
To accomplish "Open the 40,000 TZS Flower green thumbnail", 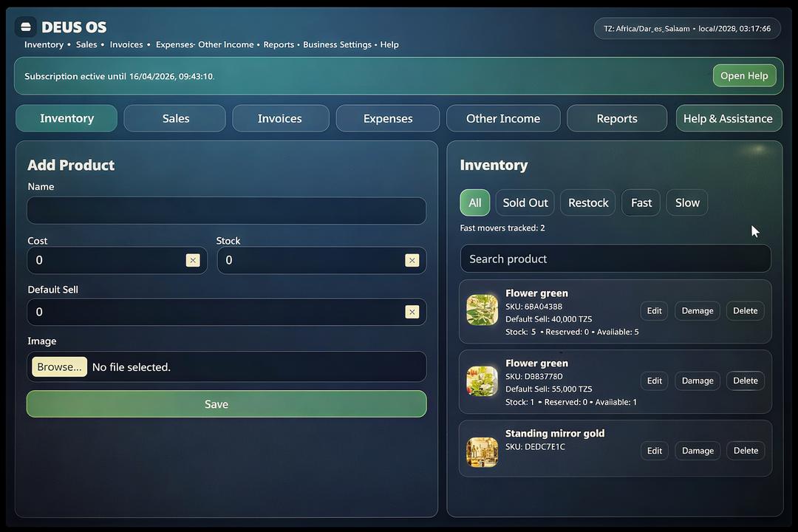I will (x=482, y=310).
